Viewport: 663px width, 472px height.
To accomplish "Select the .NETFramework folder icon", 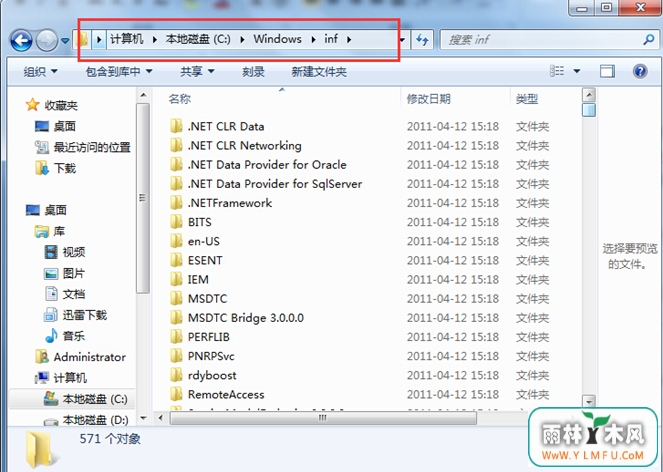I will (176, 203).
